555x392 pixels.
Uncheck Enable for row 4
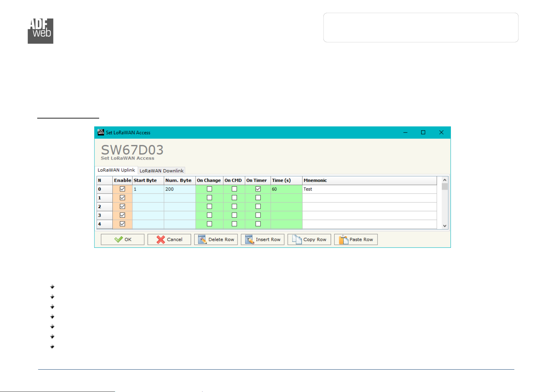click(123, 224)
